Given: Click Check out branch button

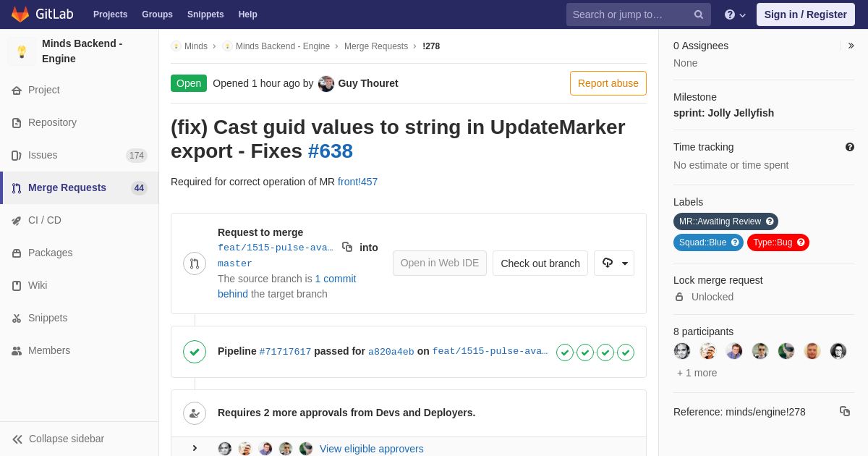Looking at the screenshot, I should [x=540, y=263].
